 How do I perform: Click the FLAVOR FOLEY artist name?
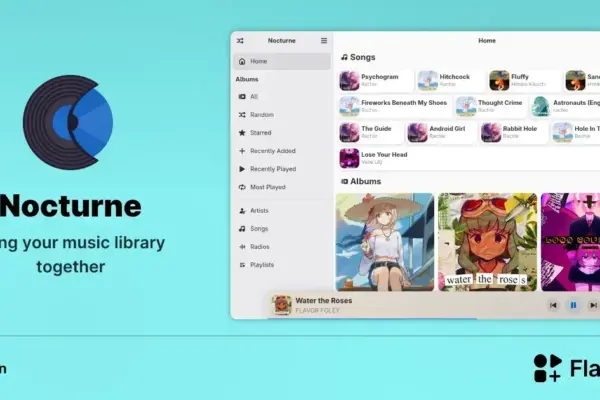tap(318, 310)
